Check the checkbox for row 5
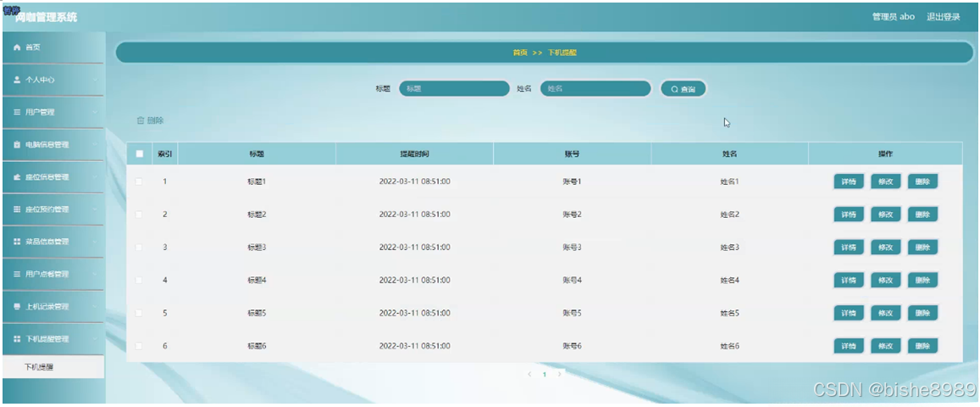980x407 pixels. (x=139, y=313)
